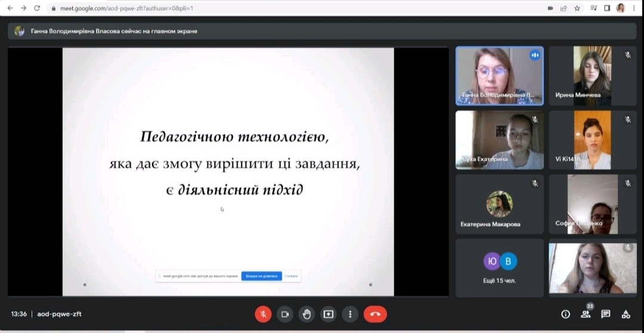Open Chrome three-dot menu
Screen dimensions: 644x333
[634, 8]
